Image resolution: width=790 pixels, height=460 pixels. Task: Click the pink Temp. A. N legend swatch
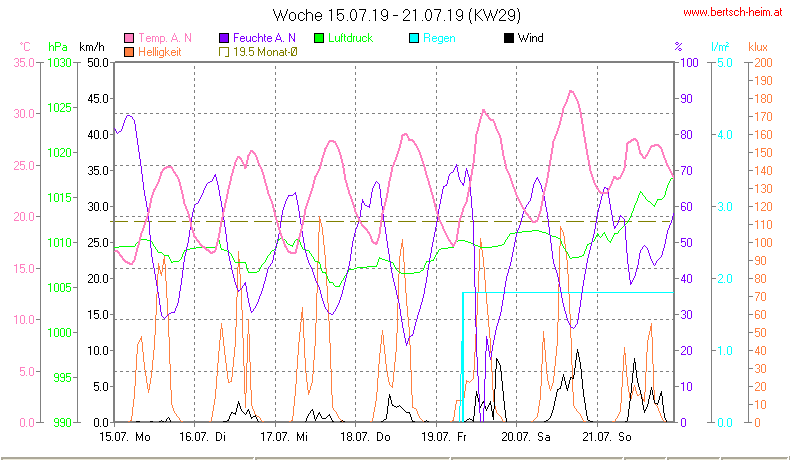129,38
